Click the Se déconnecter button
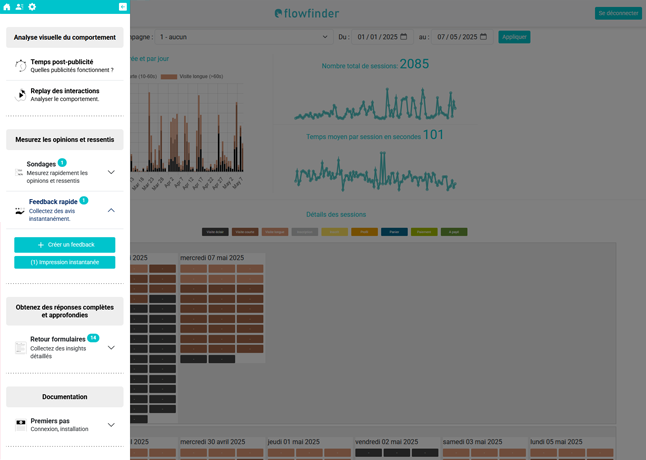Screen dimensions: 646x460 coord(618,13)
